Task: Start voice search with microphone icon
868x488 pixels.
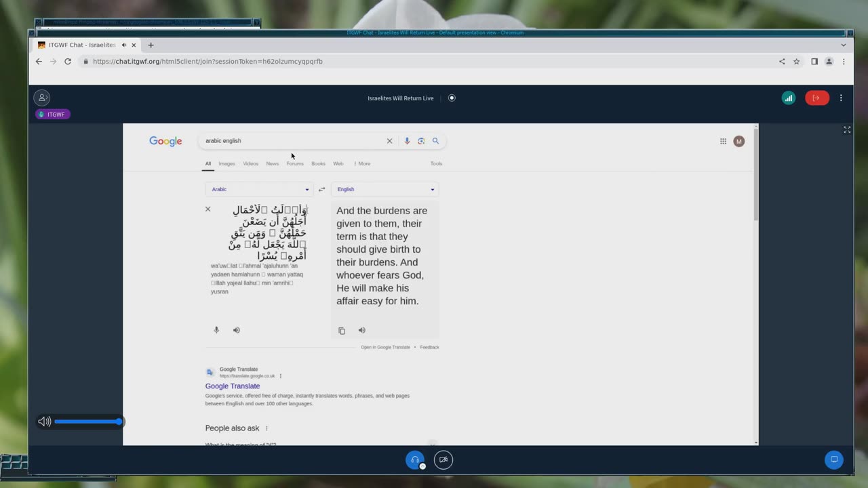Action: pos(407,141)
